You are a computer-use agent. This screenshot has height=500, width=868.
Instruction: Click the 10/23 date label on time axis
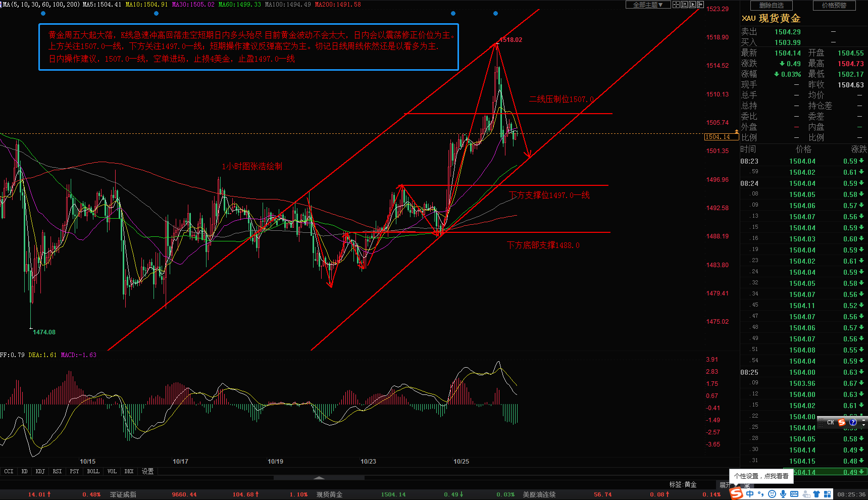click(x=368, y=462)
